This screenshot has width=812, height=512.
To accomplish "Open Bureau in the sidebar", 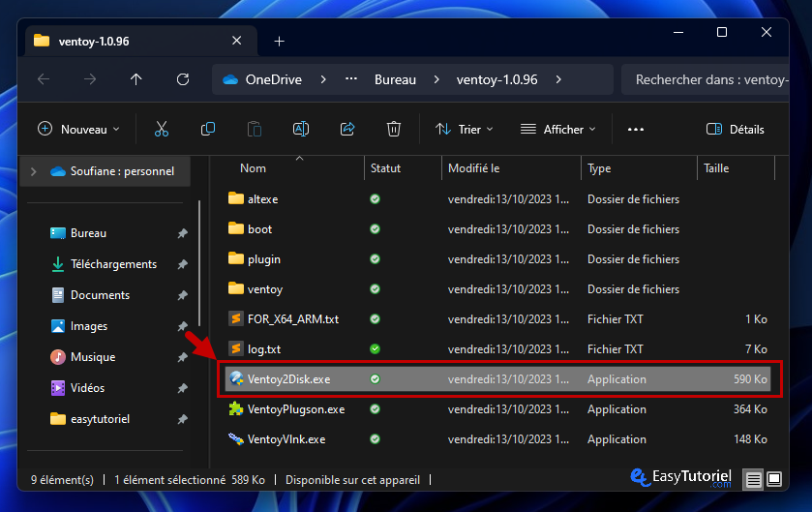I will [88, 233].
